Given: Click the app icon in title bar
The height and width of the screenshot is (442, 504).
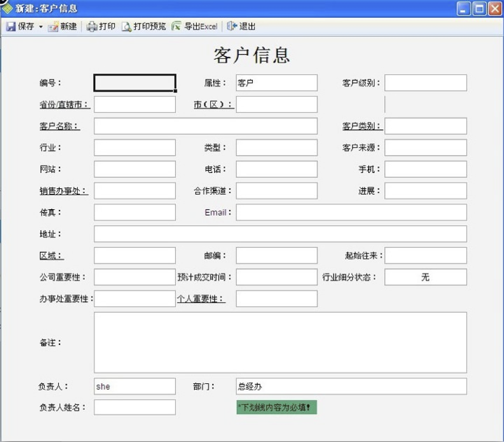Looking at the screenshot, I should pyautogui.click(x=7, y=8).
